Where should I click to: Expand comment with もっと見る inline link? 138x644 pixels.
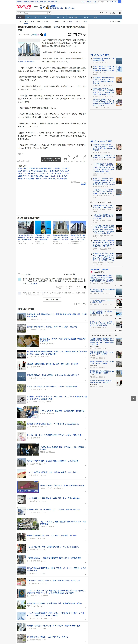click(33, 284)
